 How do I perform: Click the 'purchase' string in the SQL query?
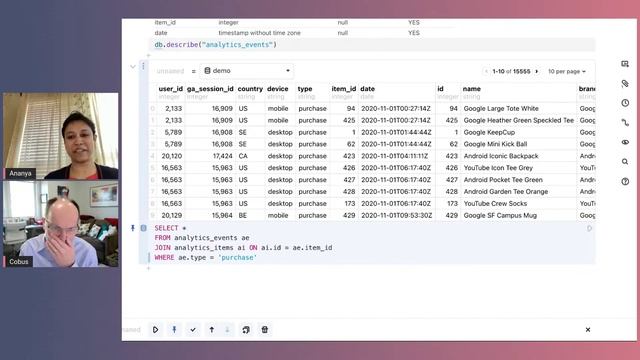pyautogui.click(x=238, y=258)
